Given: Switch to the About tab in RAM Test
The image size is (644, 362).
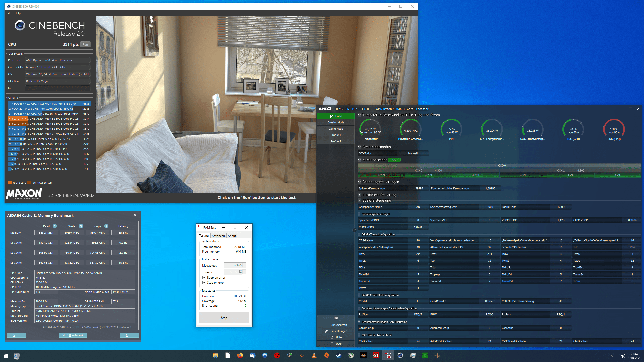Looking at the screenshot, I should point(232,236).
